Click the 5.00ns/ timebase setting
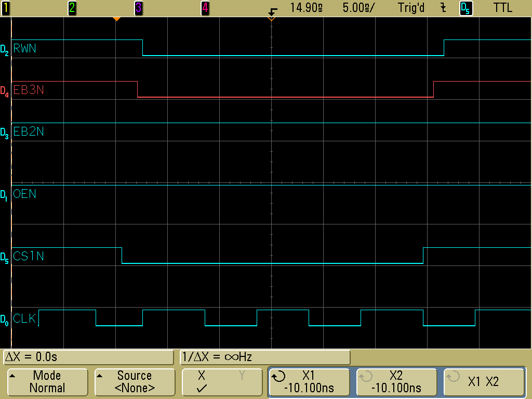532x399 pixels. [358, 8]
